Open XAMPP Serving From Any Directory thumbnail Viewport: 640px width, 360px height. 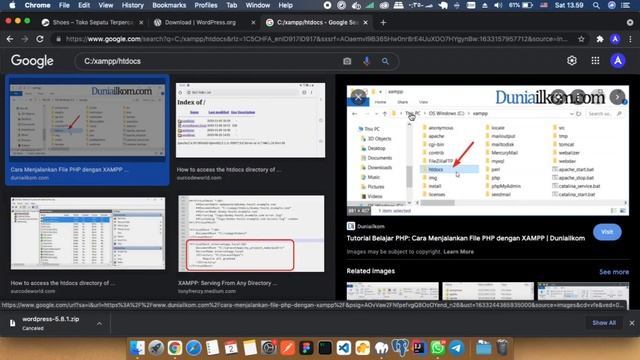point(251,233)
